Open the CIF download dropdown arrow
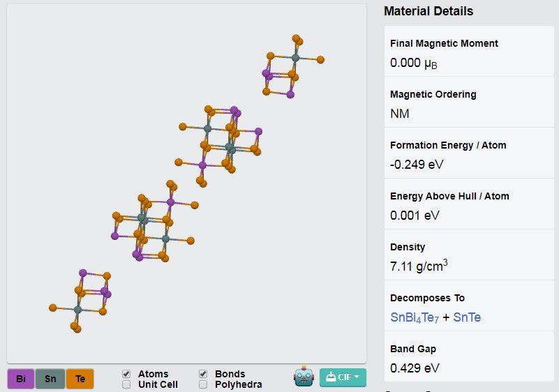Screen dimensions: 559x392 (357, 377)
